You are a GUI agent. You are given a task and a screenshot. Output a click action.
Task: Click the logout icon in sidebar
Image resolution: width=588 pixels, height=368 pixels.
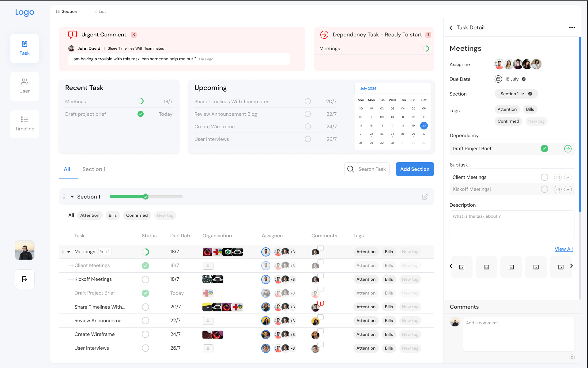[x=24, y=279]
